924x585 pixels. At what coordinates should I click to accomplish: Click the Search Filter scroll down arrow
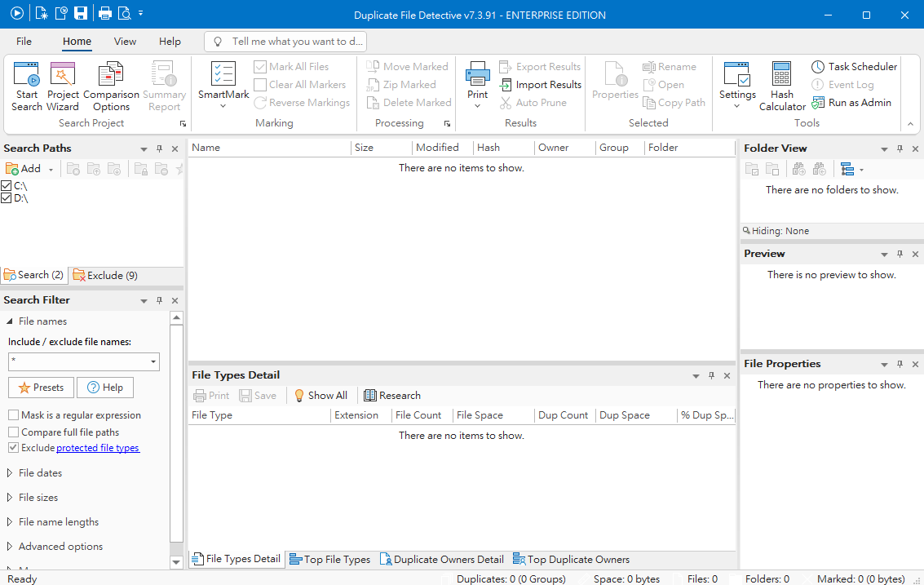(x=176, y=562)
